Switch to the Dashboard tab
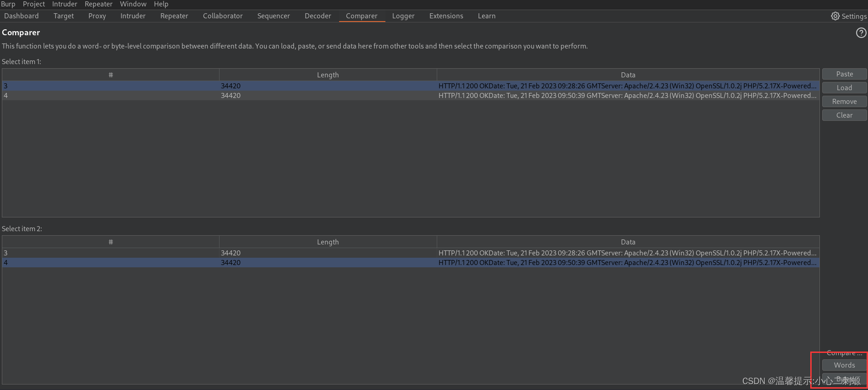 point(22,16)
